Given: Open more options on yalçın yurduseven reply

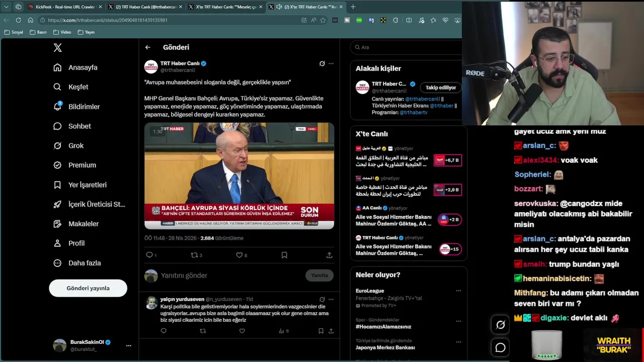Looking at the screenshot, I should point(331,299).
